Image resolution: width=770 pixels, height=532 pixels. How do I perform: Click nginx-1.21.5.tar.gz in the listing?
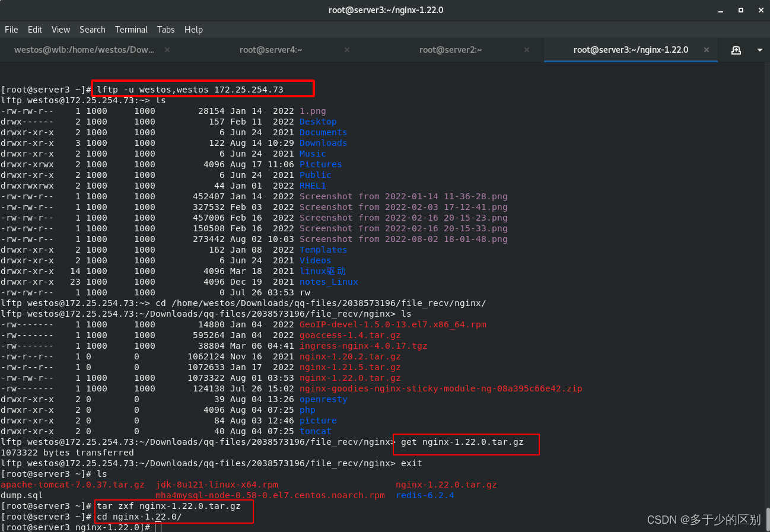click(350, 367)
